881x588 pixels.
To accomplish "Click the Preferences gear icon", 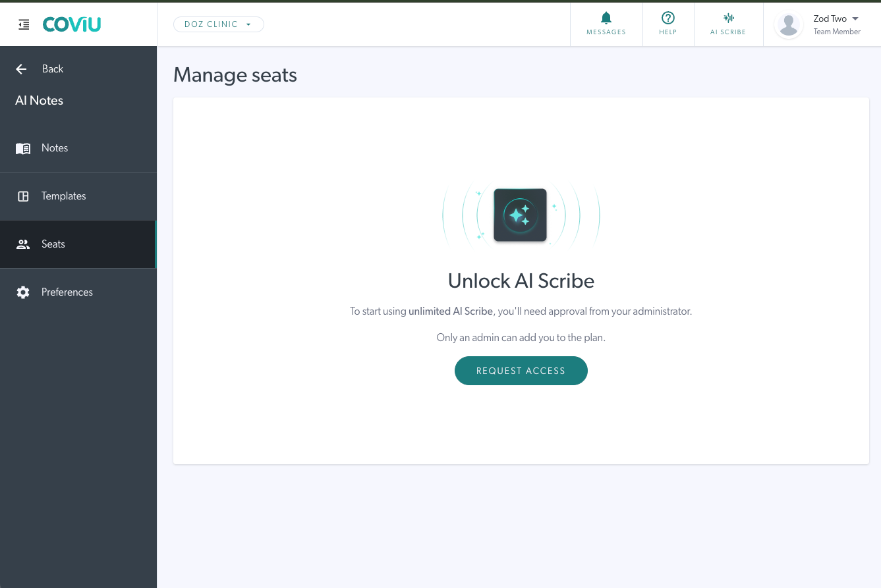I will pyautogui.click(x=23, y=292).
